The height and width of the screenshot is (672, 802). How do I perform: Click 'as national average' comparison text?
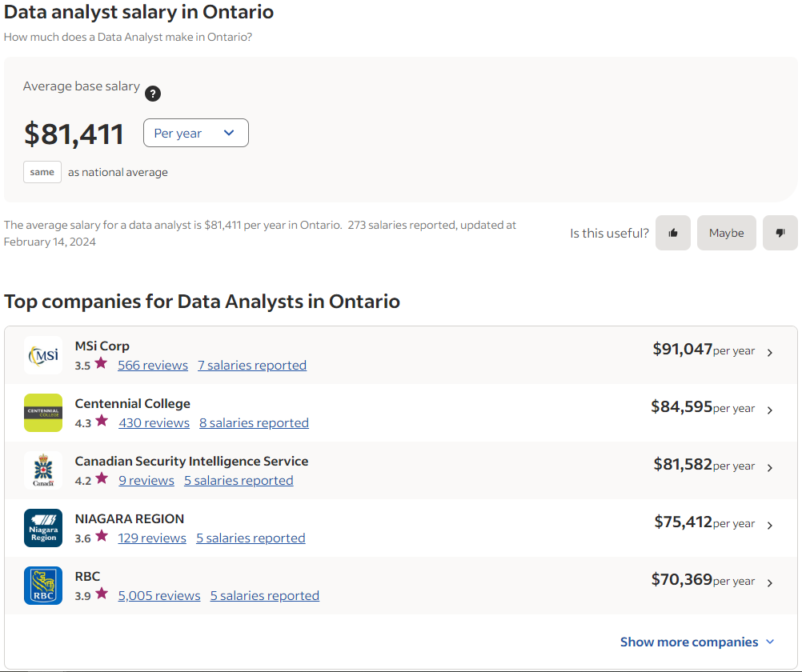[118, 172]
